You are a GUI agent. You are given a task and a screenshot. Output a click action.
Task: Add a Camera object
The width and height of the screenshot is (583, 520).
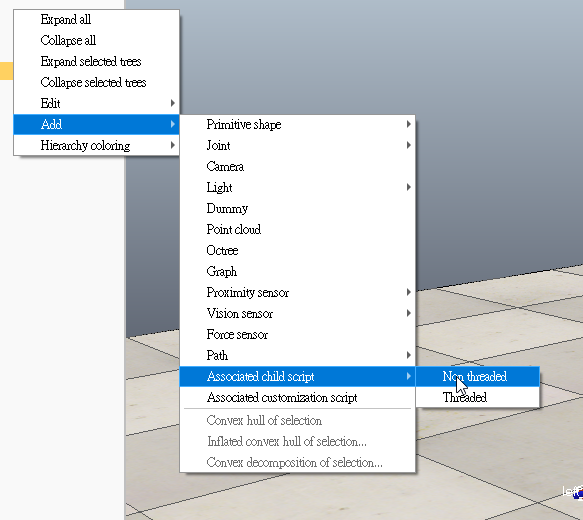tap(297, 166)
